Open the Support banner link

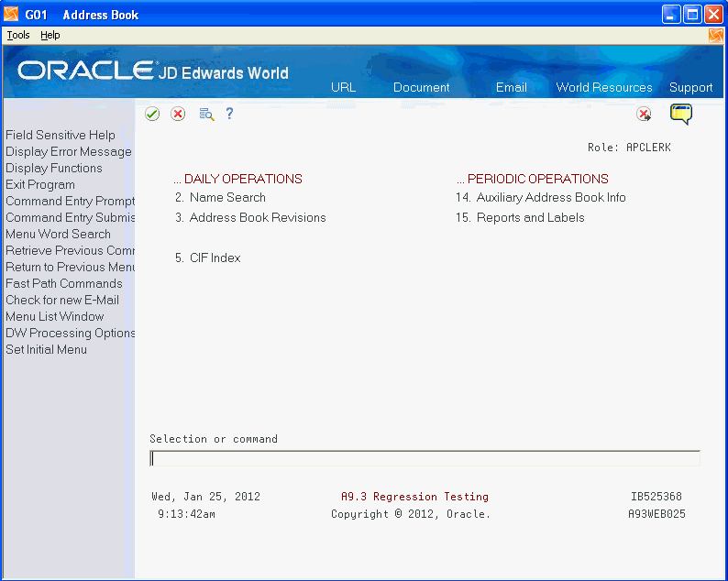690,87
